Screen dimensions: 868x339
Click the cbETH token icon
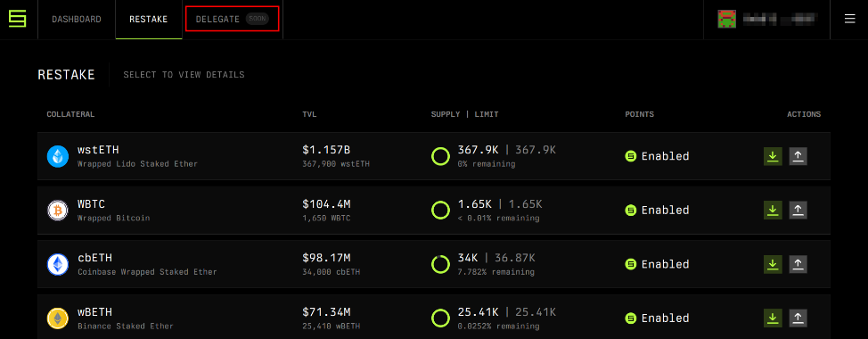click(58, 264)
